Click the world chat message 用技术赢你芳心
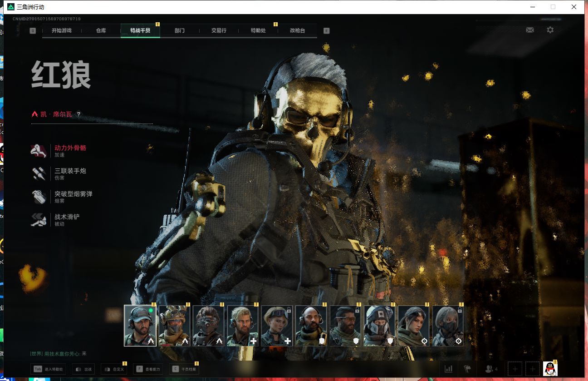Screen dimensions: 588x381 [63, 353]
